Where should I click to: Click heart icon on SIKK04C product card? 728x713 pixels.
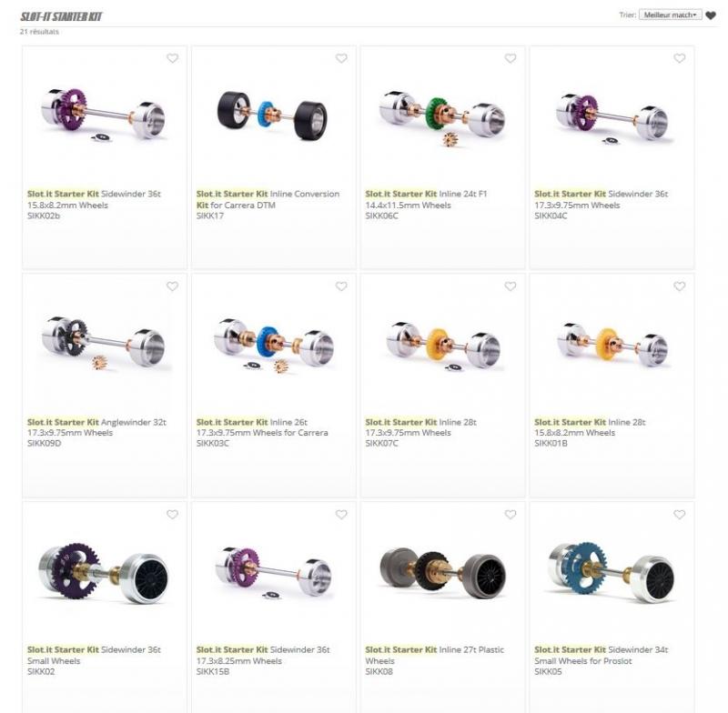(679, 58)
